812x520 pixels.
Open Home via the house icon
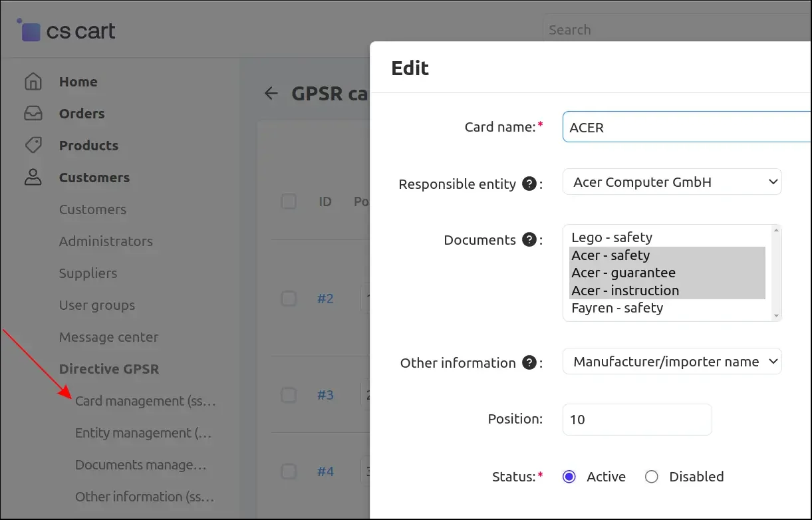coord(33,82)
